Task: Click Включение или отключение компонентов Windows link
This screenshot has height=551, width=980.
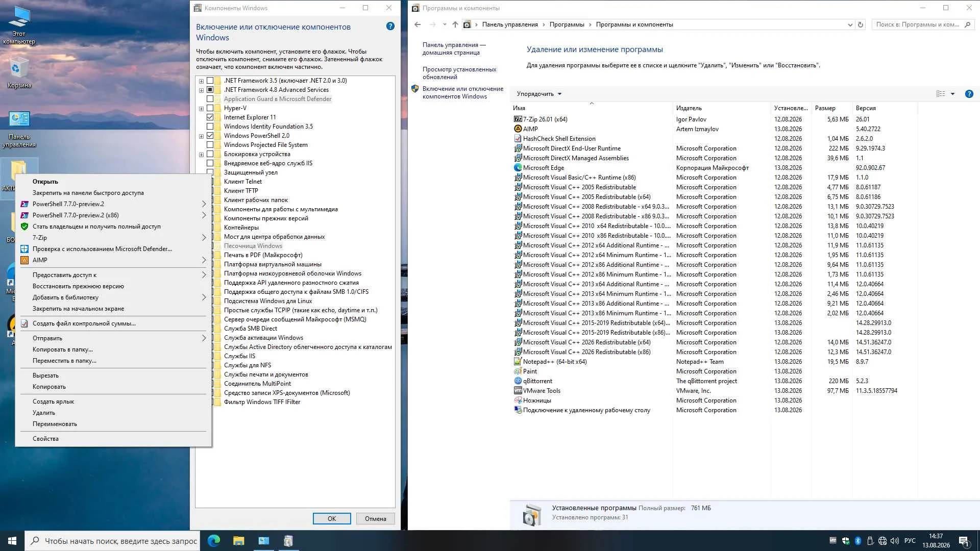Action: tap(463, 92)
